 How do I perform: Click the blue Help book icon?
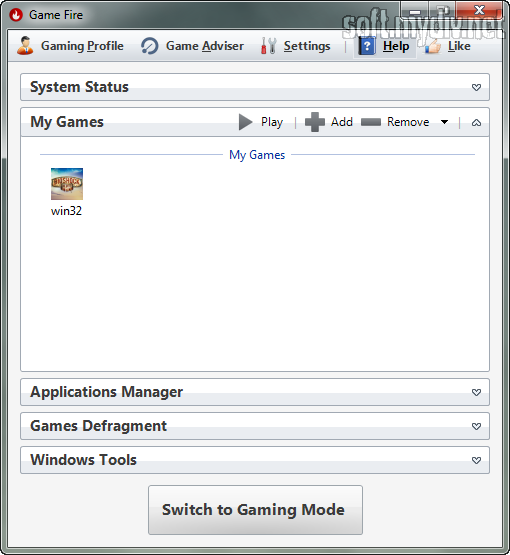(x=367, y=46)
